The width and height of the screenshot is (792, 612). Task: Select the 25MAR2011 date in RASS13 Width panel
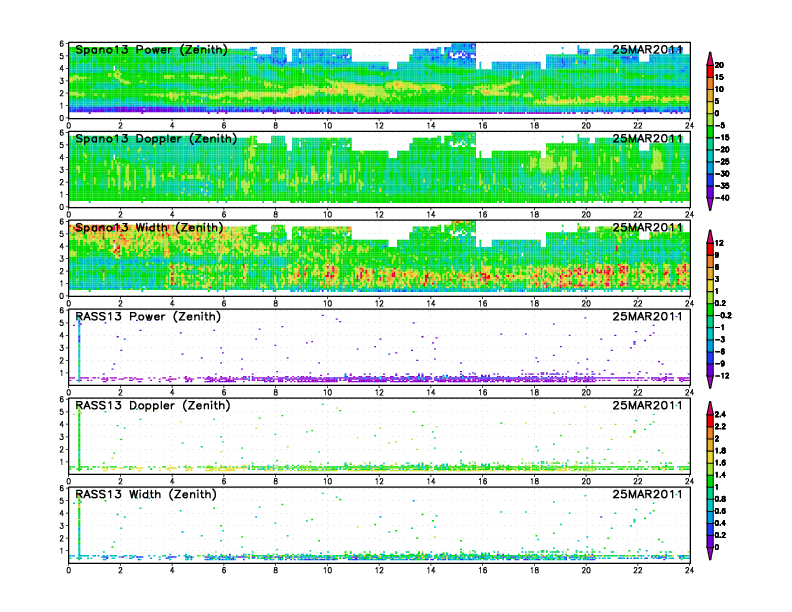click(648, 494)
